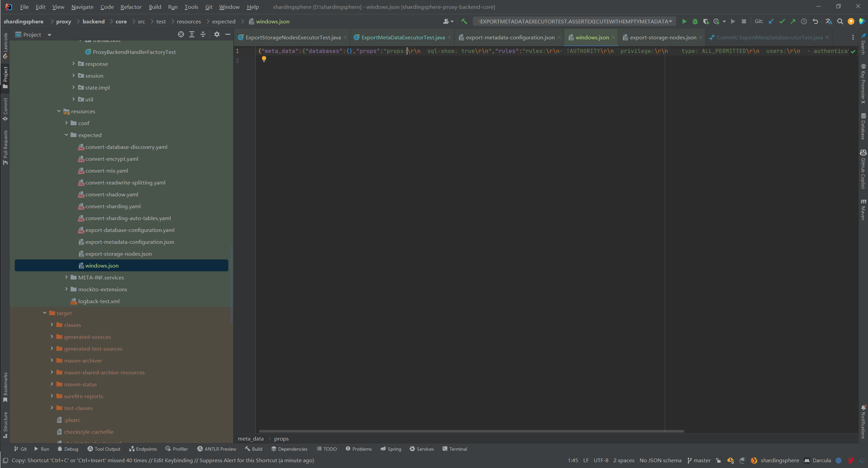The height and width of the screenshot is (468, 868).
Task: Click No JSON schema in status bar
Action: pos(660,460)
